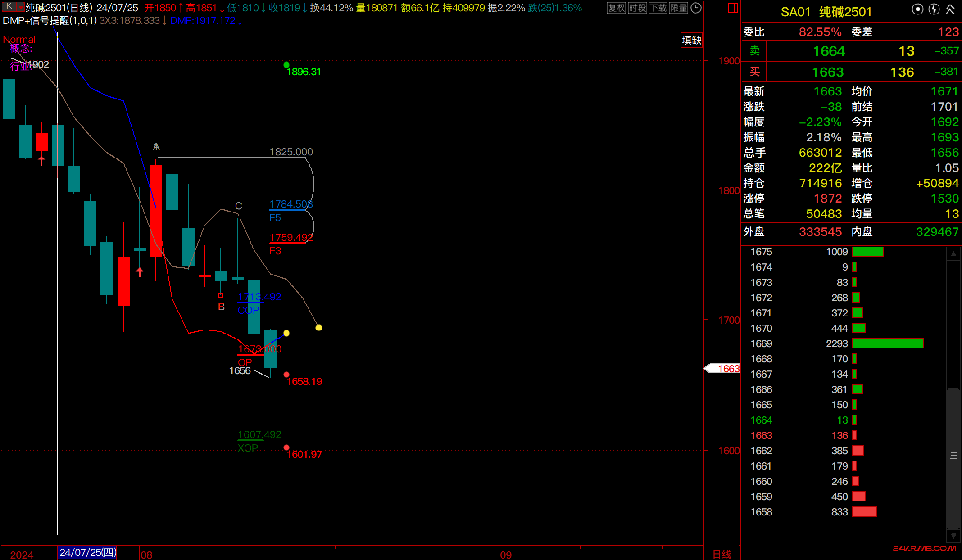This screenshot has width=962, height=560.
Task: Click the 1825.000 level label
Action: [x=290, y=152]
